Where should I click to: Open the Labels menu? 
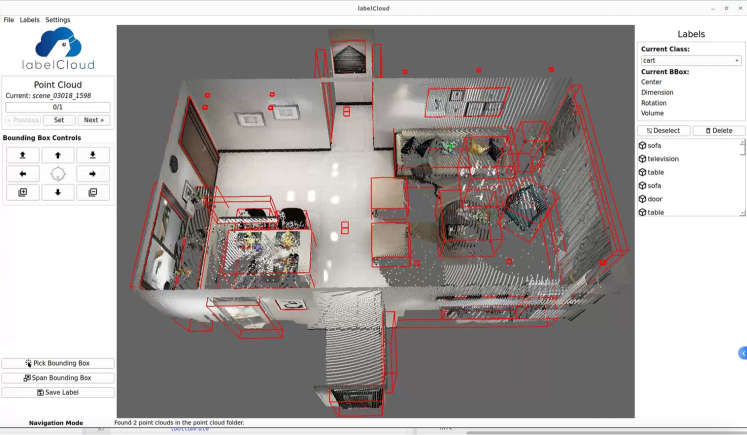tap(30, 20)
